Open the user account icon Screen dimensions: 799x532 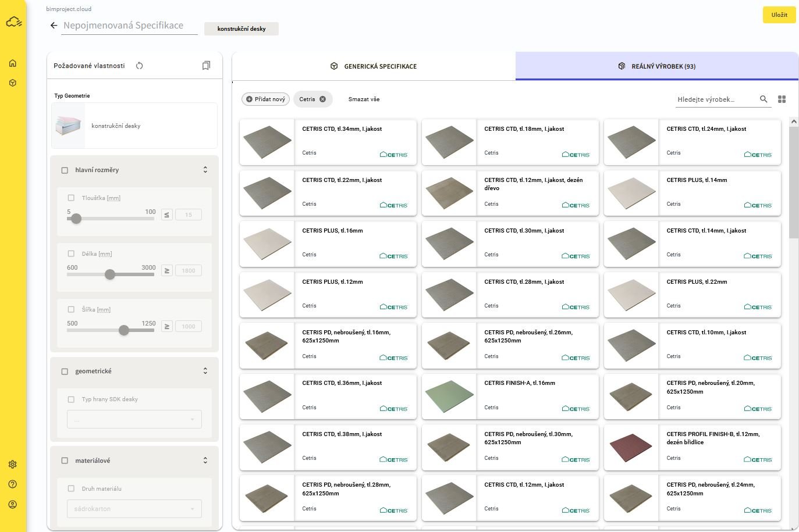(x=13, y=505)
